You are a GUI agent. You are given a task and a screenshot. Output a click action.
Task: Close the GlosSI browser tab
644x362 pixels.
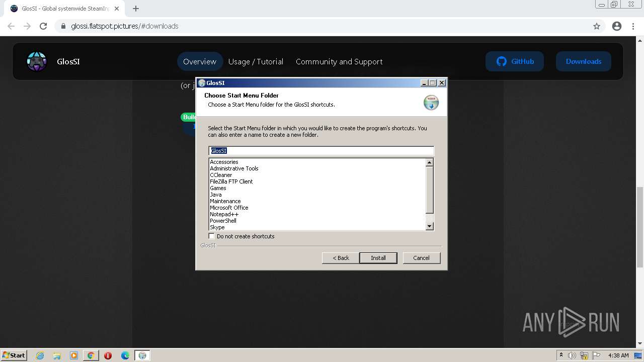click(x=117, y=9)
